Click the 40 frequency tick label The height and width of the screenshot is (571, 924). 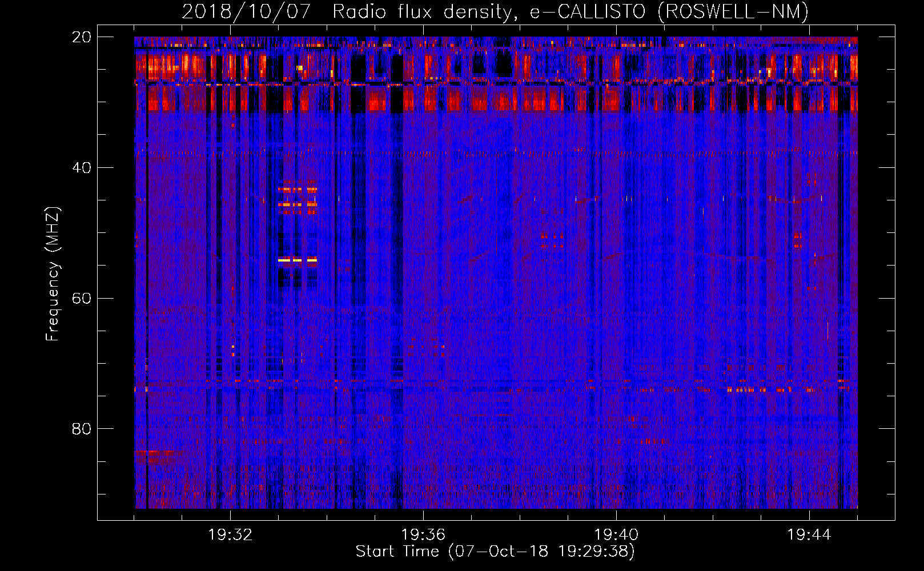tap(81, 168)
